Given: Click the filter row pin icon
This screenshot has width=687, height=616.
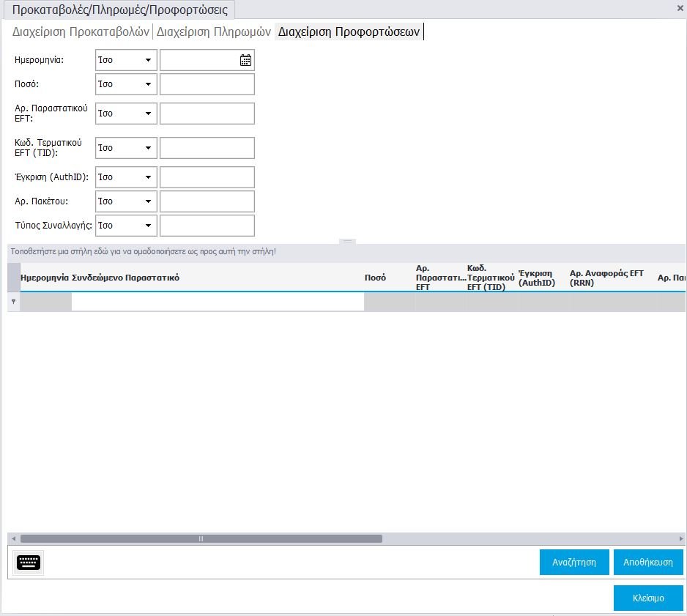Looking at the screenshot, I should (x=14, y=301).
